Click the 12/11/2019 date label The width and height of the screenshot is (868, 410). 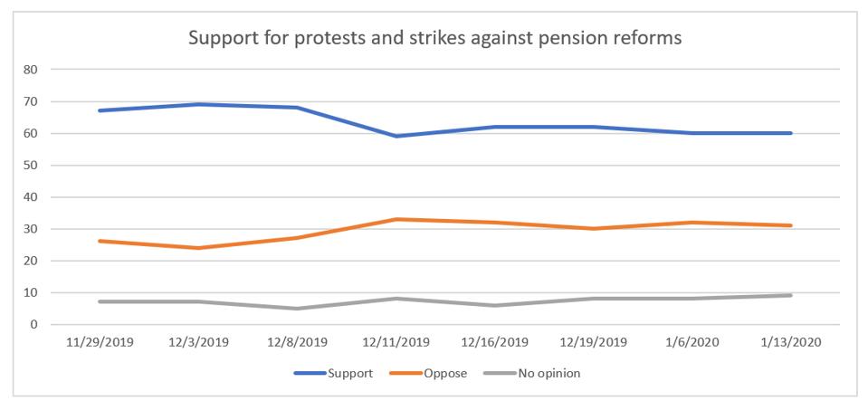(x=397, y=343)
